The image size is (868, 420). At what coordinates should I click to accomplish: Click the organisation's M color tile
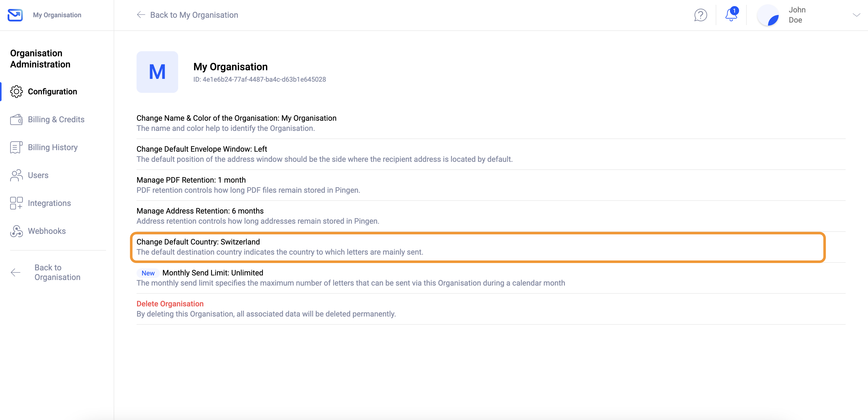157,72
